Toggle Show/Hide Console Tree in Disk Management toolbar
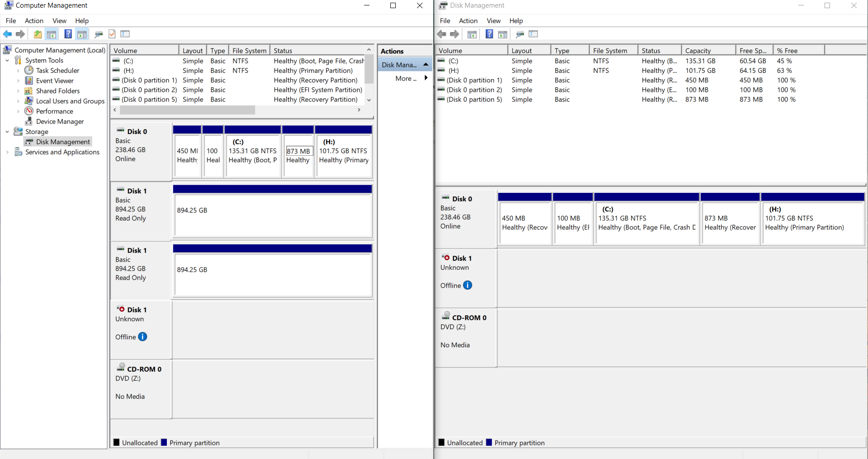This screenshot has width=868, height=459. (472, 34)
